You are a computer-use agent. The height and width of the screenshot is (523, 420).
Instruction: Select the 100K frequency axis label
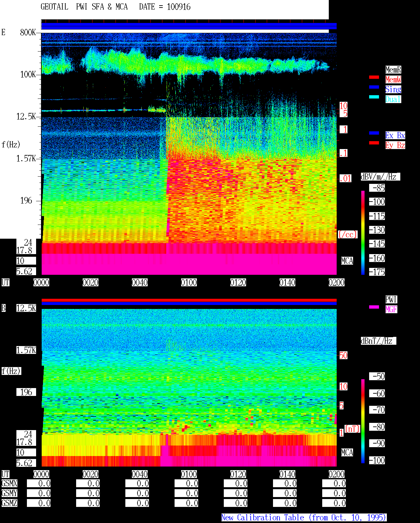click(28, 74)
